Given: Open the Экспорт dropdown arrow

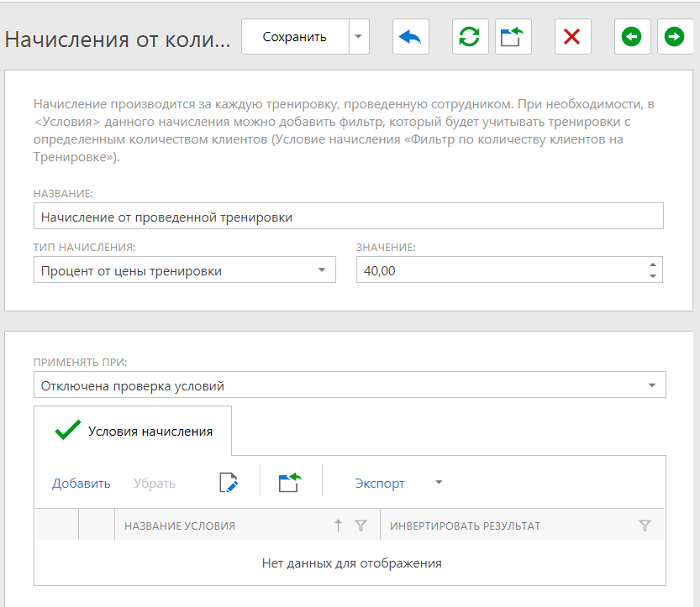Looking at the screenshot, I should tap(439, 482).
